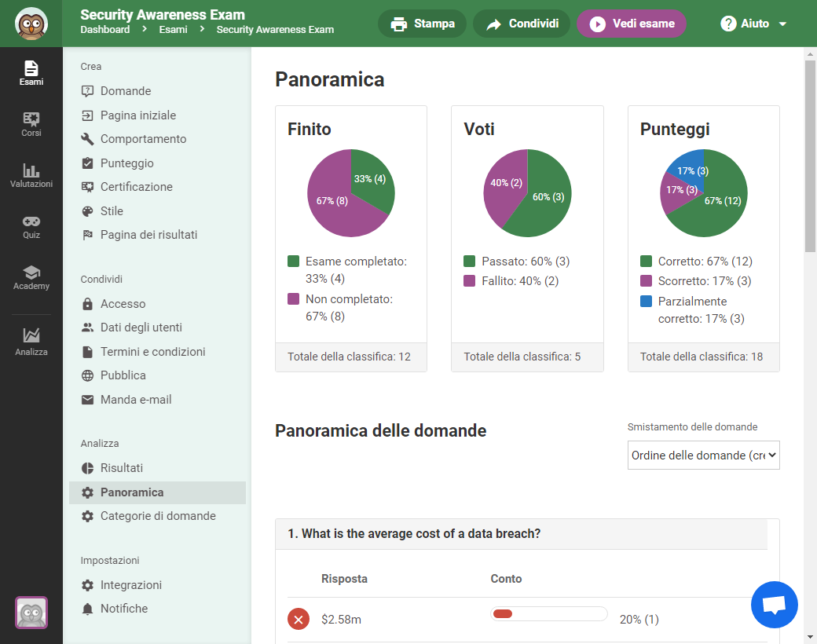This screenshot has height=644, width=817.
Task: Click the owl logo in the top corner
Action: tap(31, 22)
